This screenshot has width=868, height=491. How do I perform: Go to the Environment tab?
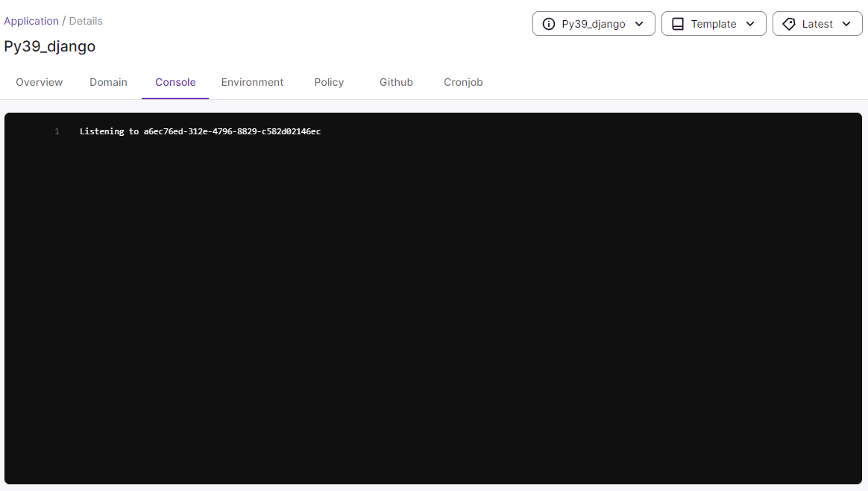point(252,82)
